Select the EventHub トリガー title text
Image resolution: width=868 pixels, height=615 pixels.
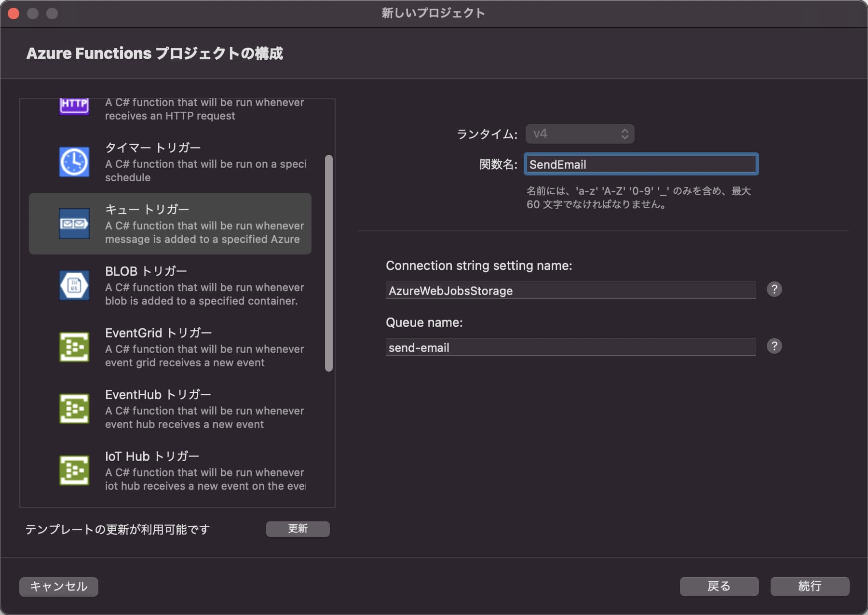click(x=158, y=394)
